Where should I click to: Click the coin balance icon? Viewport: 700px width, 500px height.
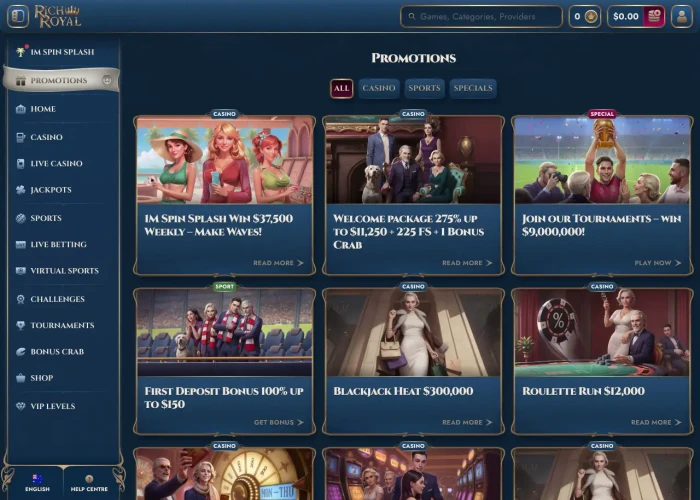(591, 16)
